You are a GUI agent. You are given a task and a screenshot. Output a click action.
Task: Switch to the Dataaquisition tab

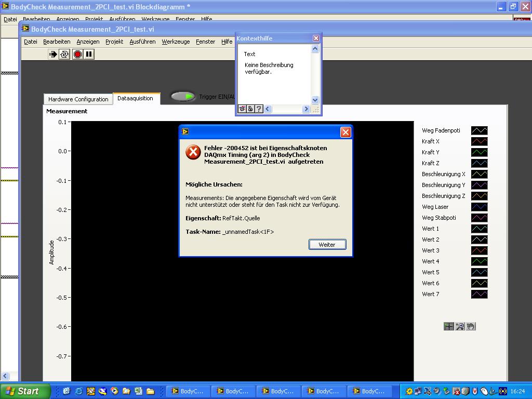[136, 98]
